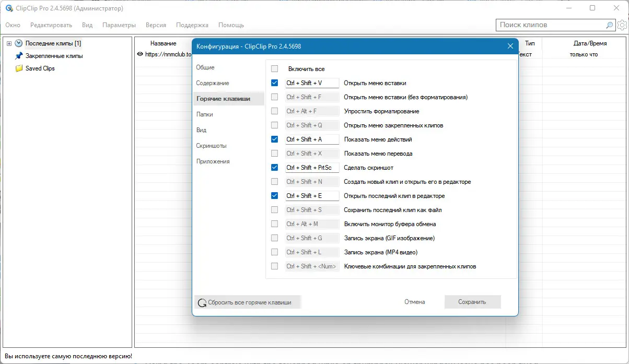The height and width of the screenshot is (364, 629).
Task: Uncheck the Сделать скриншот checkbox
Action: tap(275, 168)
